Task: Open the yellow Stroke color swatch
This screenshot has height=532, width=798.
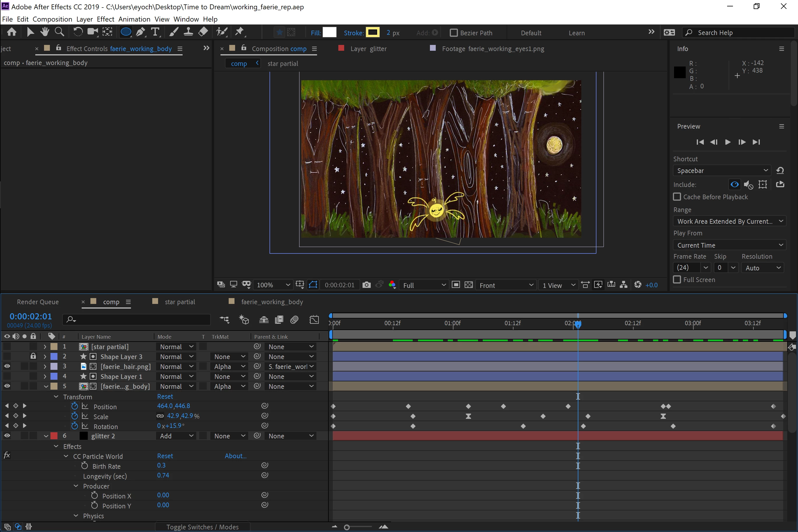Action: pyautogui.click(x=372, y=33)
